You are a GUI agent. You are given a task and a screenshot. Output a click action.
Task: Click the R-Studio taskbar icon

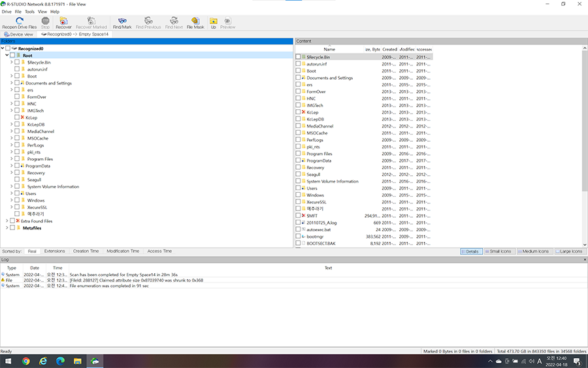click(95, 361)
